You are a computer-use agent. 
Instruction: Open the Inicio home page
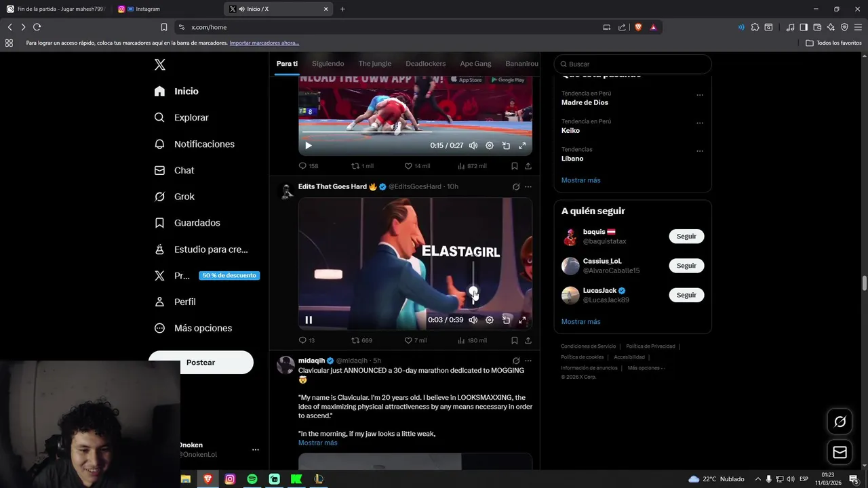tap(176, 91)
